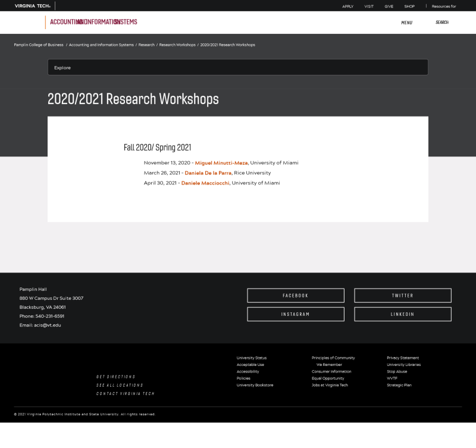Open Daniela De la Parra link
Image resolution: width=476 pixels, height=448 pixels.
coord(208,173)
